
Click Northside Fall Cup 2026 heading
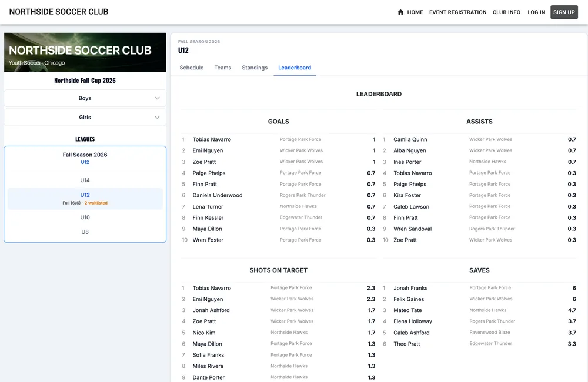coord(85,81)
